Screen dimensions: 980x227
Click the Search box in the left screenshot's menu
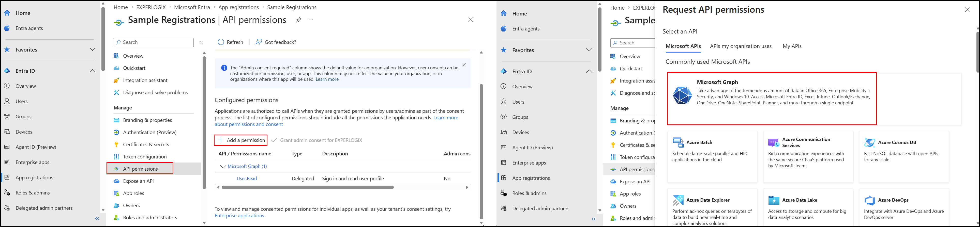click(x=154, y=42)
